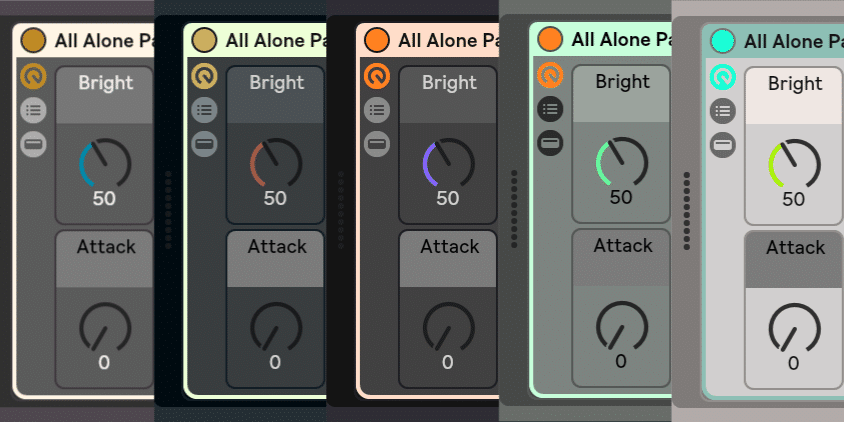Click the Bright knob with the lime-yellow arc

[x=793, y=164]
